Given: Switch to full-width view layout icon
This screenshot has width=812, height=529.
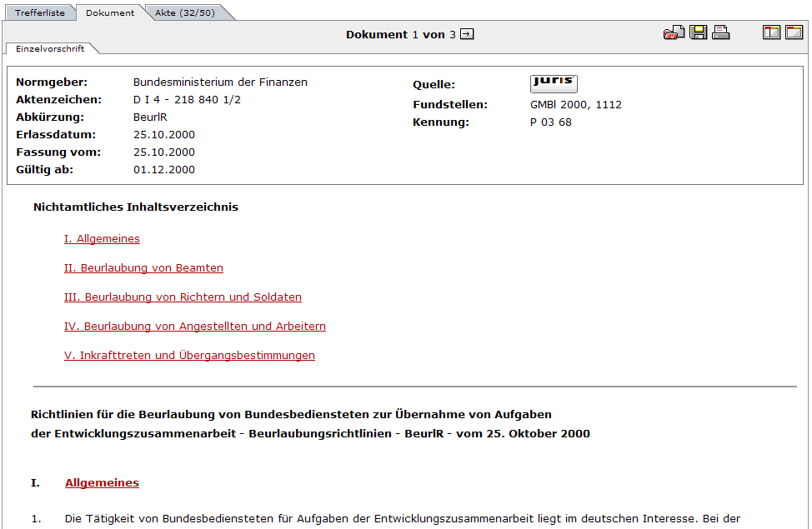Looking at the screenshot, I should coord(794,33).
